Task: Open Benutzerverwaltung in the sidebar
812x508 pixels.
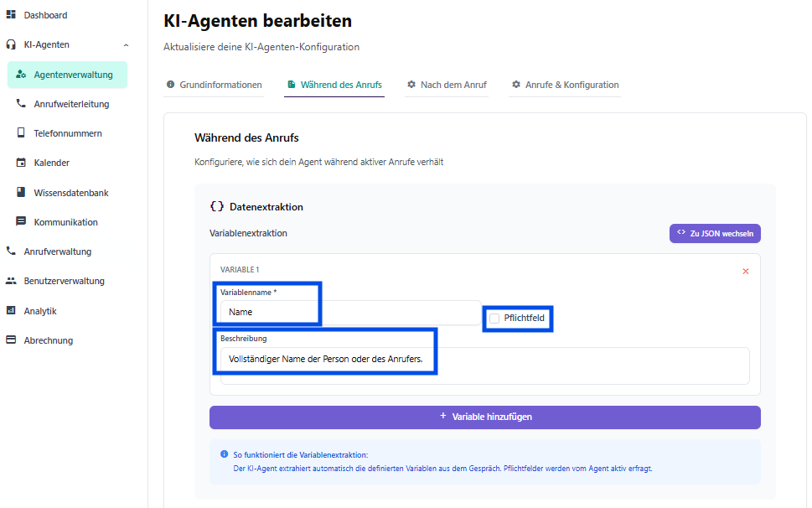Action: (64, 281)
